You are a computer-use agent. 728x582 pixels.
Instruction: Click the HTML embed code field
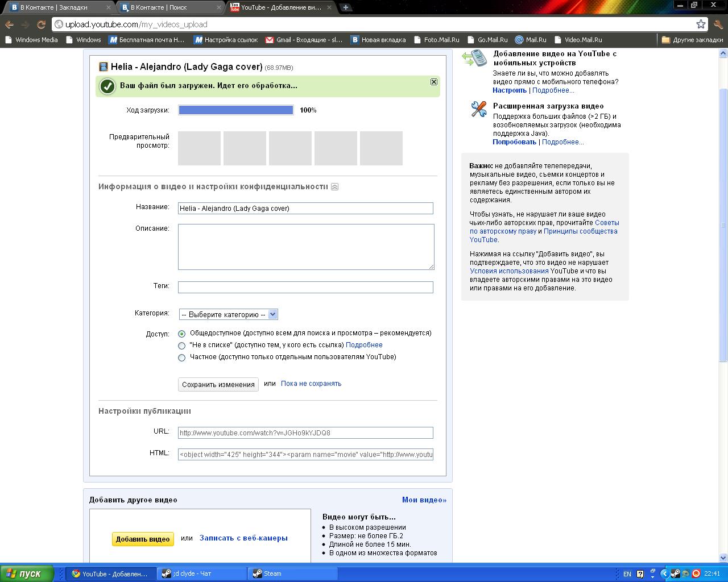pyautogui.click(x=305, y=454)
